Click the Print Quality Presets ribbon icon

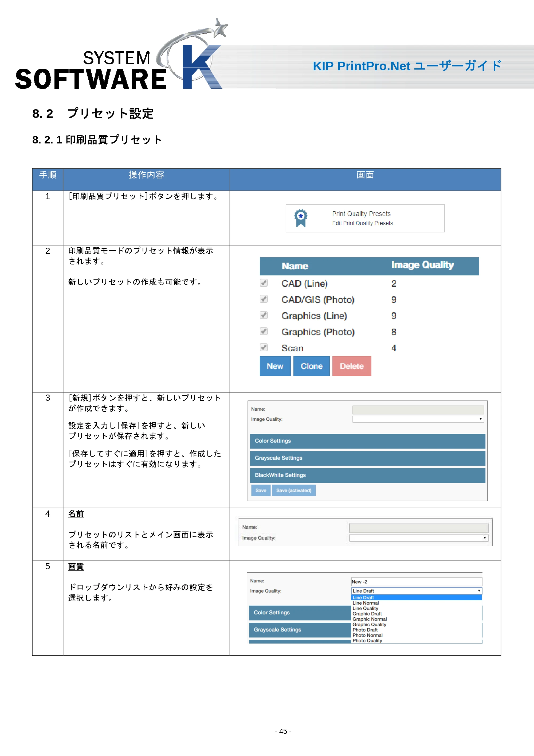(300, 218)
